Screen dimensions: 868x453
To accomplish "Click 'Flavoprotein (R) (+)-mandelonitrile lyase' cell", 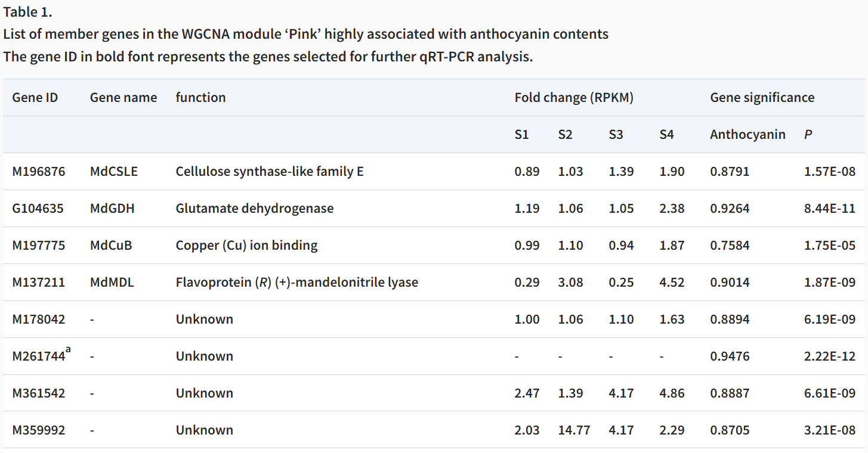I will point(296,283).
